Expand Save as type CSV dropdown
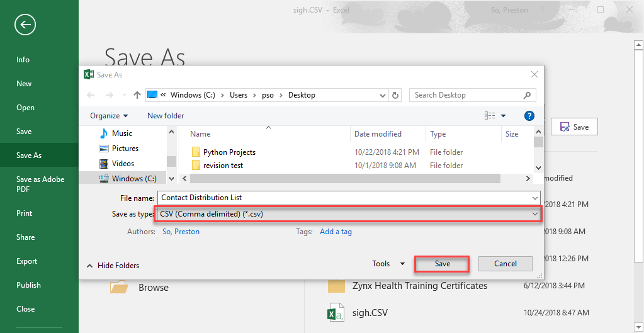The height and width of the screenshot is (333, 644). coord(534,214)
